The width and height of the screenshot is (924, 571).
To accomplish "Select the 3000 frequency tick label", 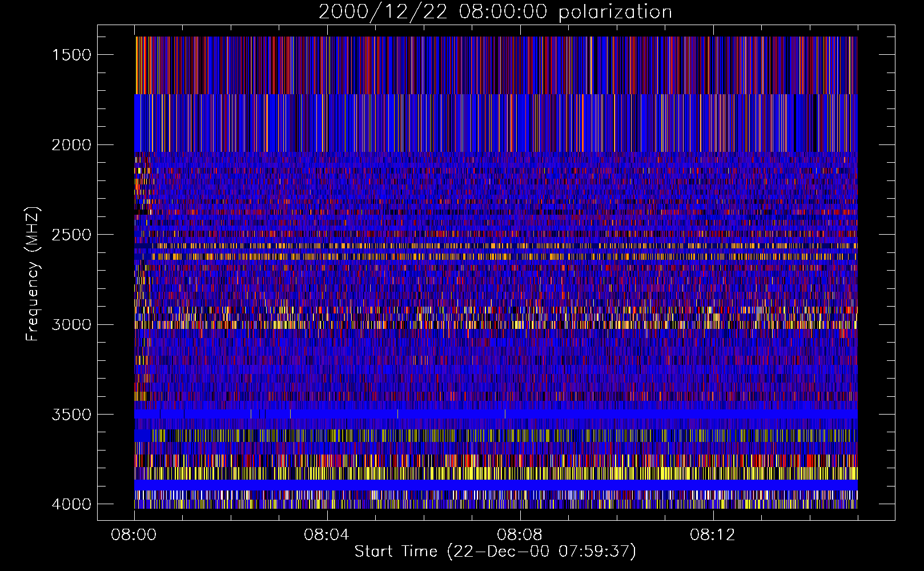I will tap(71, 325).
